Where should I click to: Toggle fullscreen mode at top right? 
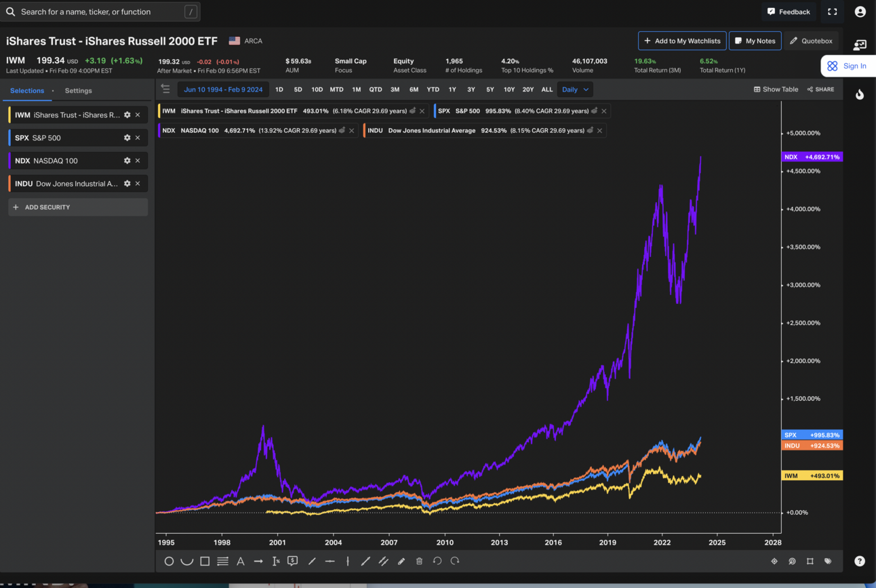[x=832, y=12]
